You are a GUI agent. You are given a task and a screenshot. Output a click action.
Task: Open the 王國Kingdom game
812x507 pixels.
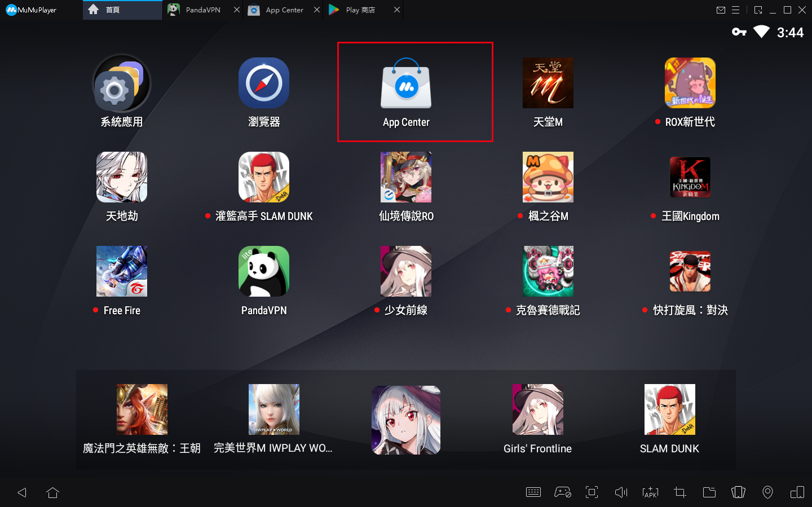[x=690, y=177]
